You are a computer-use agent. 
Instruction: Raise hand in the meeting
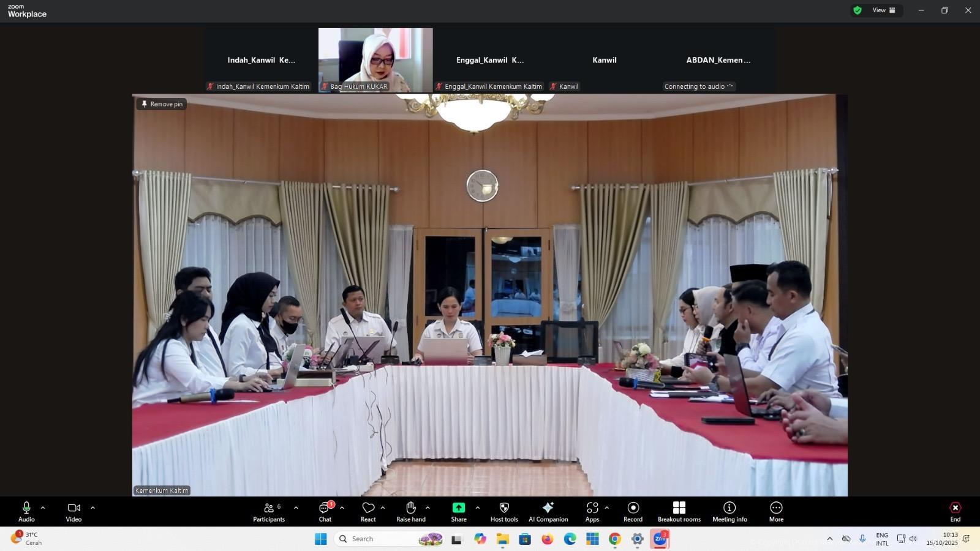point(410,512)
